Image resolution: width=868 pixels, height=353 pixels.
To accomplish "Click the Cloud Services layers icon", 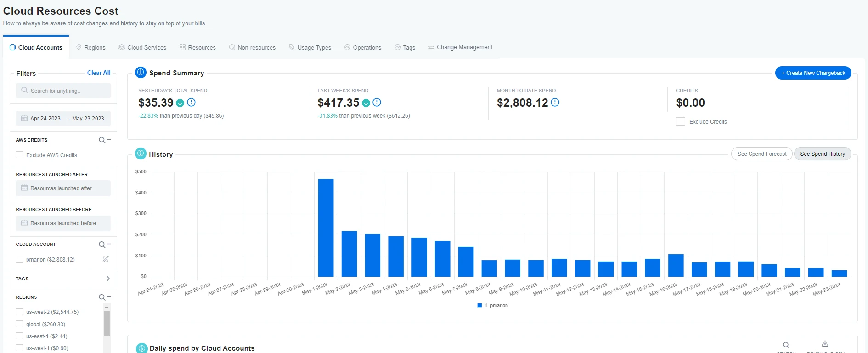I will [x=122, y=47].
